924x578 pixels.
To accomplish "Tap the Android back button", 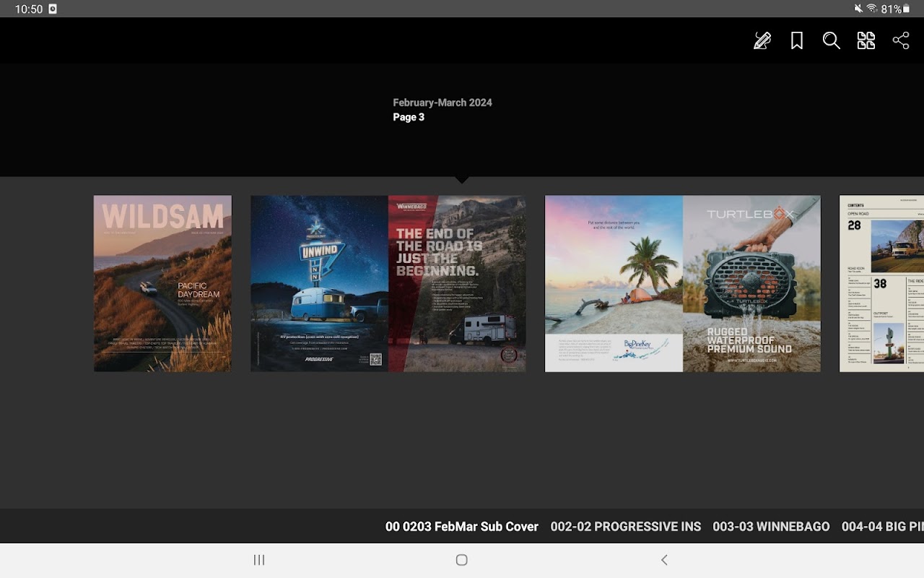I will (x=664, y=560).
